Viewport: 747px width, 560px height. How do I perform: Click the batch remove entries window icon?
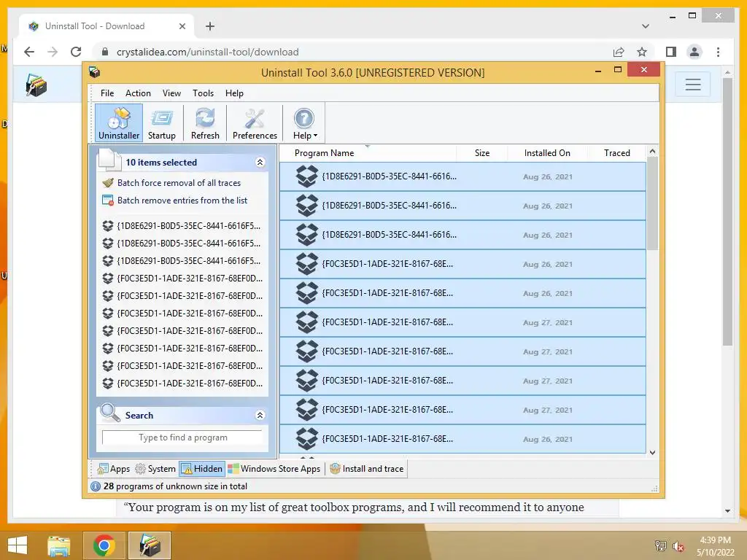(108, 201)
